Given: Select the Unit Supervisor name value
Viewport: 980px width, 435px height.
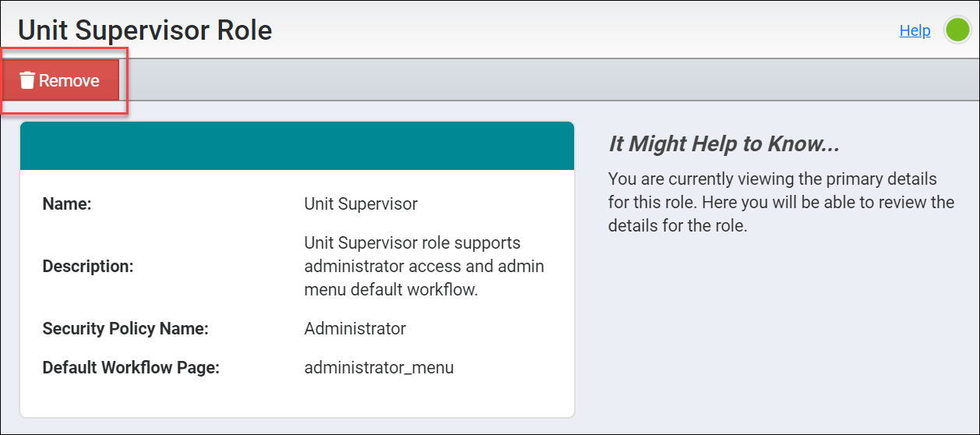Looking at the screenshot, I should pyautogui.click(x=361, y=204).
